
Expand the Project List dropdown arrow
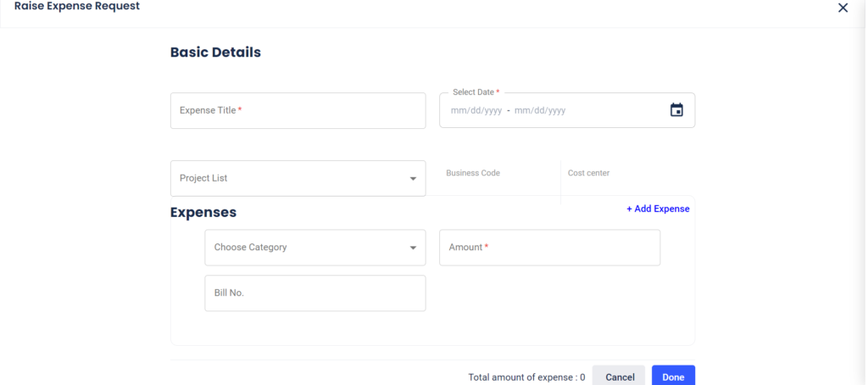click(x=413, y=179)
